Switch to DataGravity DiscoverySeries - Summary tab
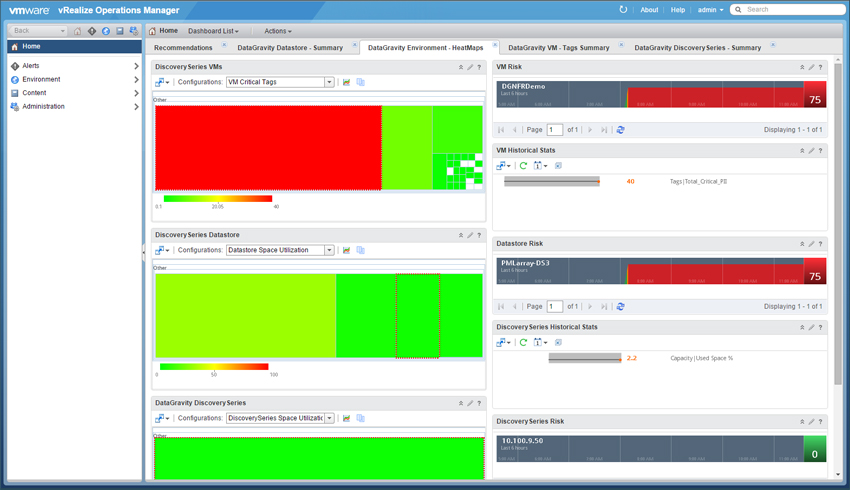Image resolution: width=850 pixels, height=490 pixels. [698, 48]
